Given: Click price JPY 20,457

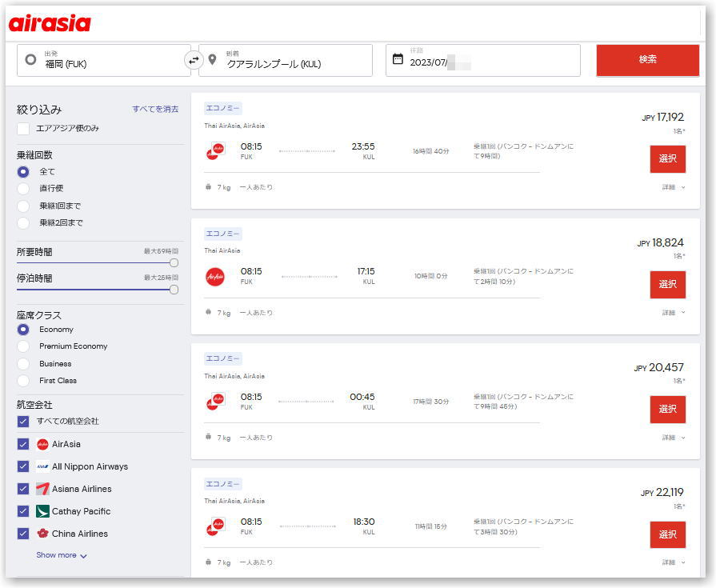Looking at the screenshot, I should (x=658, y=367).
